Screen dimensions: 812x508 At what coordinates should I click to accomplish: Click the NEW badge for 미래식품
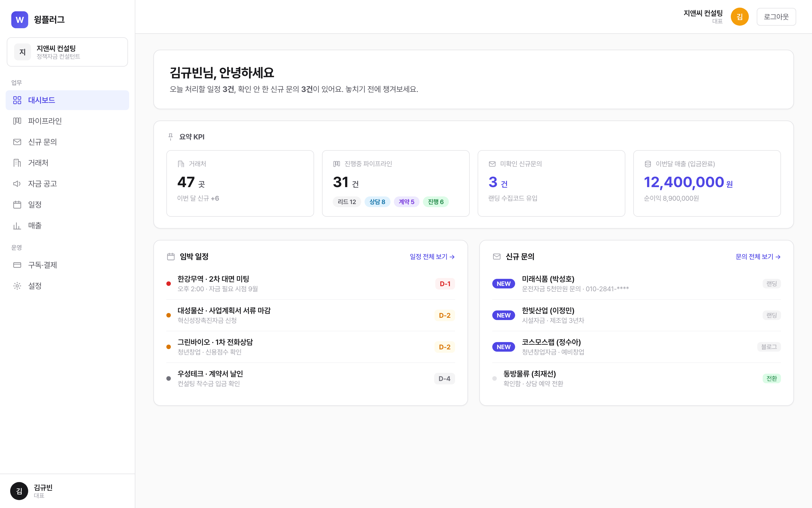[x=504, y=284]
